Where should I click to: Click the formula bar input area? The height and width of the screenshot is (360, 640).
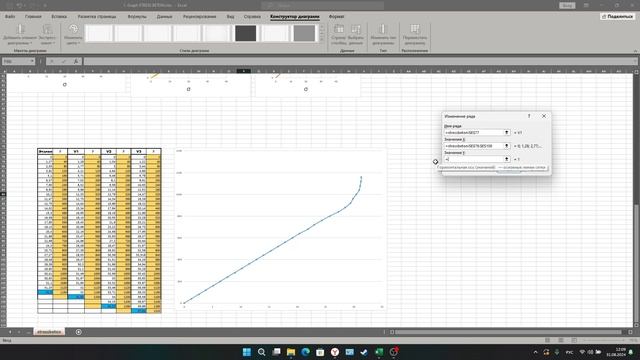tap(359, 61)
